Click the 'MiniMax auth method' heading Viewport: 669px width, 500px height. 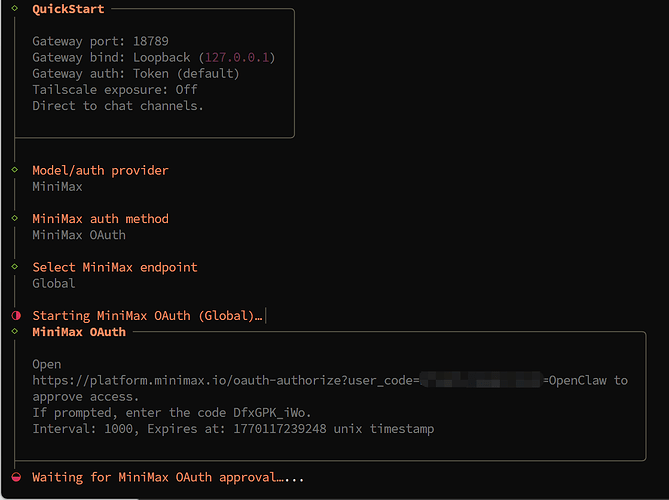[x=100, y=219]
